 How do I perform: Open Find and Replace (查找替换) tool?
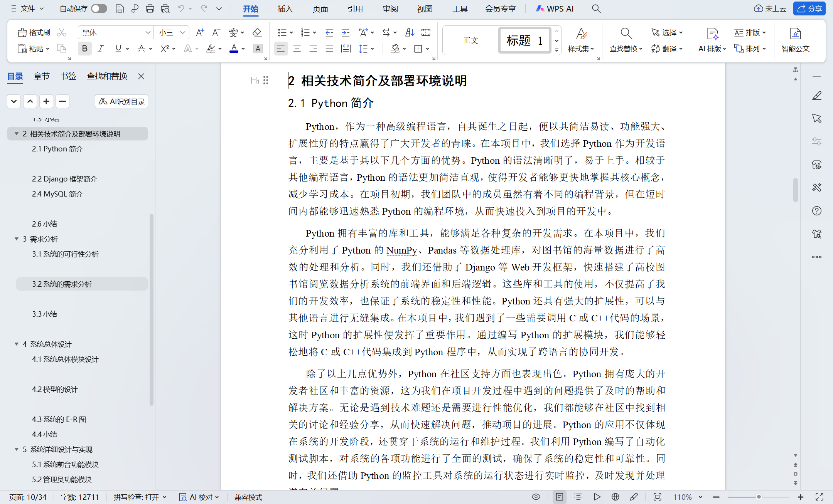[x=626, y=40]
